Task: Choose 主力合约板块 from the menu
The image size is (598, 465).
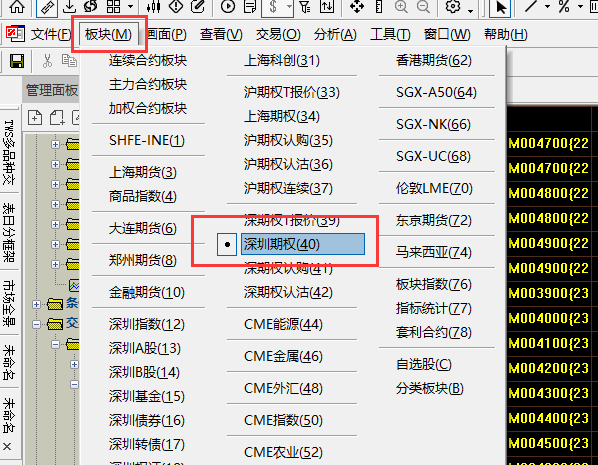Action: tap(148, 84)
